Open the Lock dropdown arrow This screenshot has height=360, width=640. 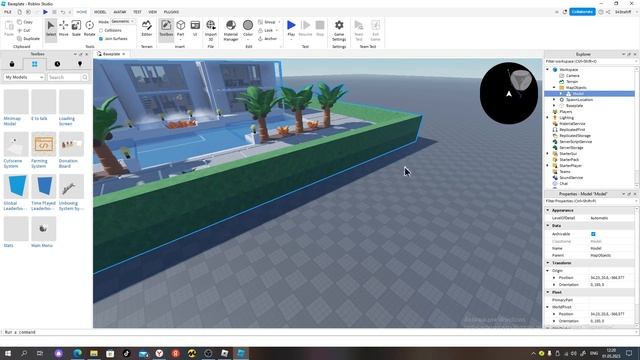click(277, 30)
